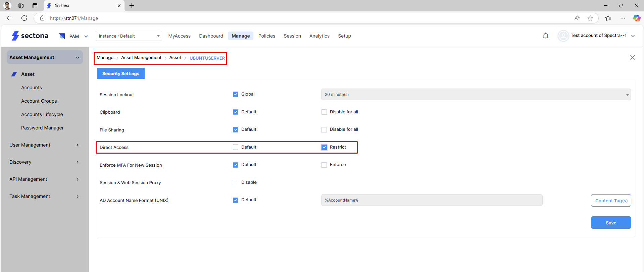
Task: Reload the page
Action: point(24,18)
